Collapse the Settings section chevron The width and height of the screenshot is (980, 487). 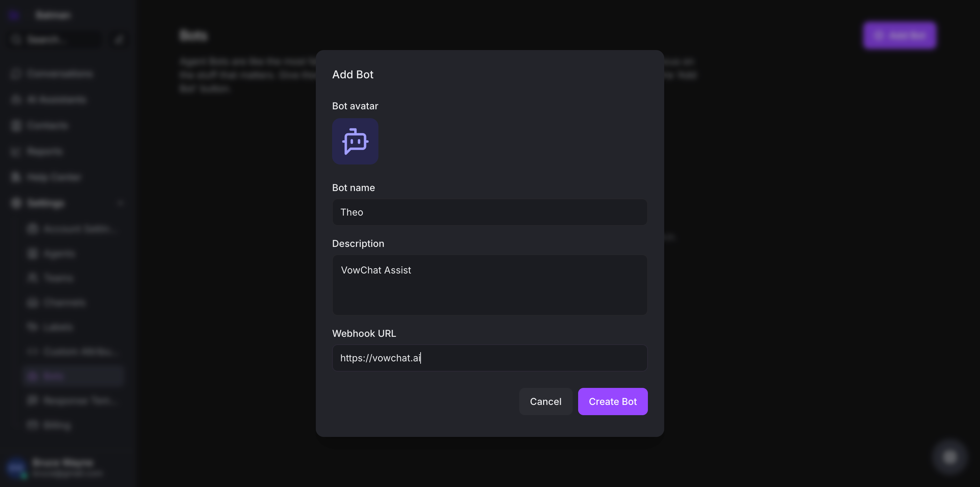120,203
